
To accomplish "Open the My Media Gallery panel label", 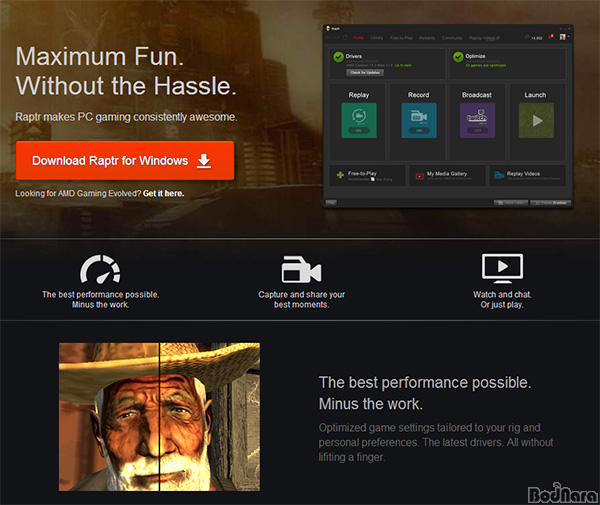I will point(447,174).
